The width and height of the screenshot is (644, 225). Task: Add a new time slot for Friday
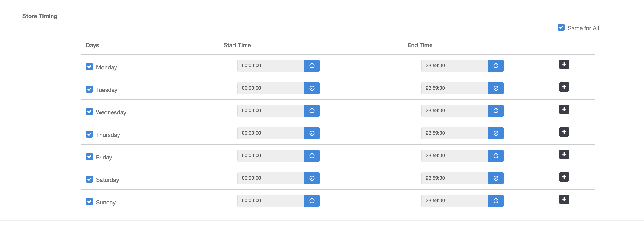click(564, 154)
